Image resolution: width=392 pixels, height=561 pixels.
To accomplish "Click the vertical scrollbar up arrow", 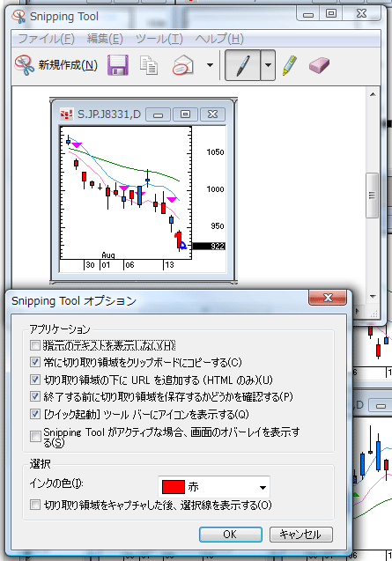I will [x=373, y=94].
